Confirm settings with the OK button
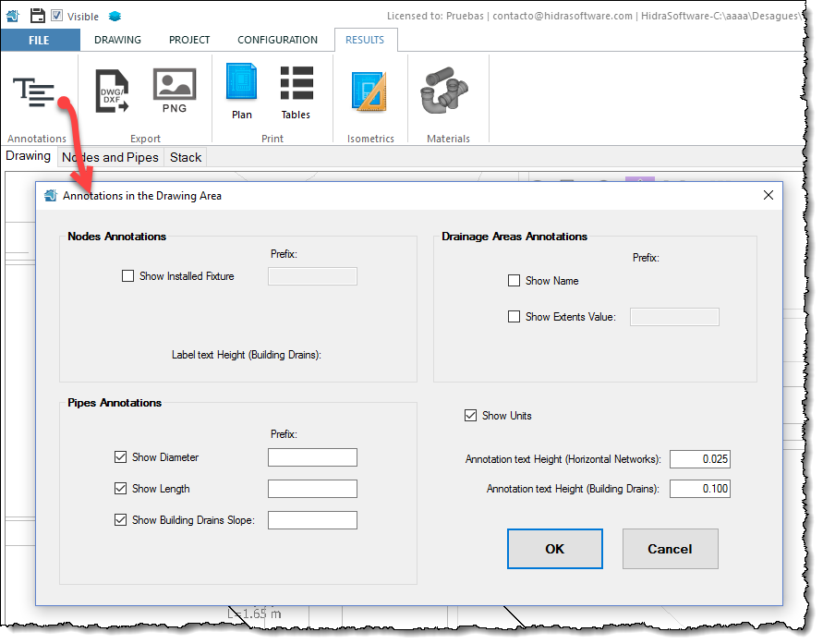 click(x=554, y=548)
